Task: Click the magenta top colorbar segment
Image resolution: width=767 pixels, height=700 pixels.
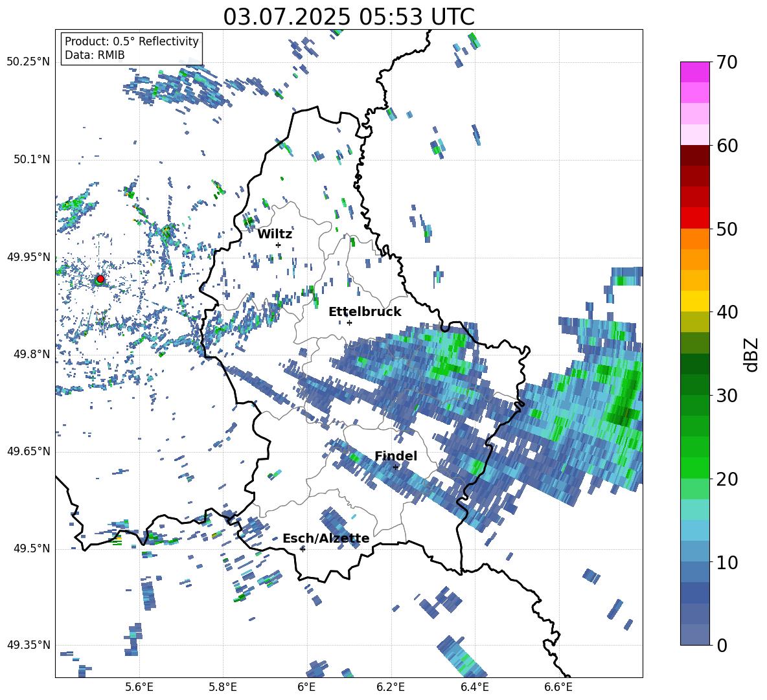Action: [x=695, y=72]
